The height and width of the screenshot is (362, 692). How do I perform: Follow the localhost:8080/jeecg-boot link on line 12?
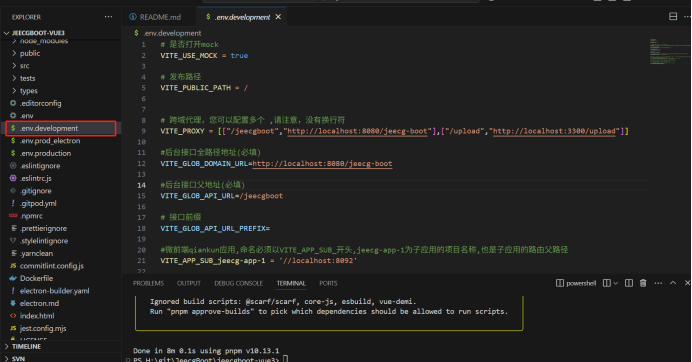(x=322, y=164)
